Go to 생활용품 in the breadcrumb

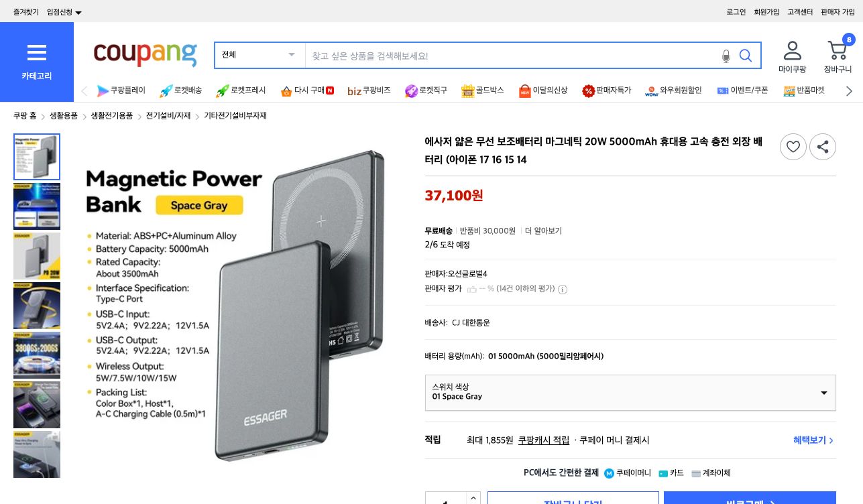coord(63,115)
